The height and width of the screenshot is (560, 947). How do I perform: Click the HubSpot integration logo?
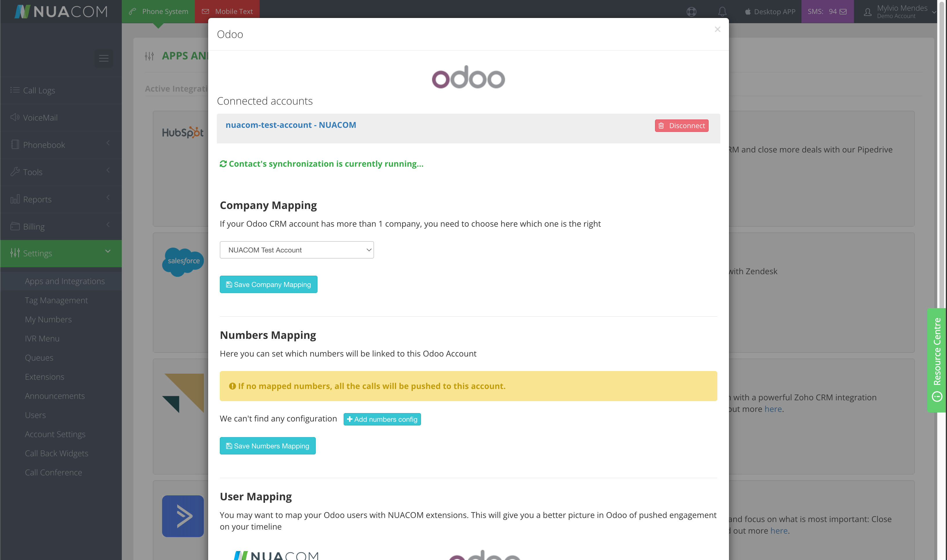(183, 132)
